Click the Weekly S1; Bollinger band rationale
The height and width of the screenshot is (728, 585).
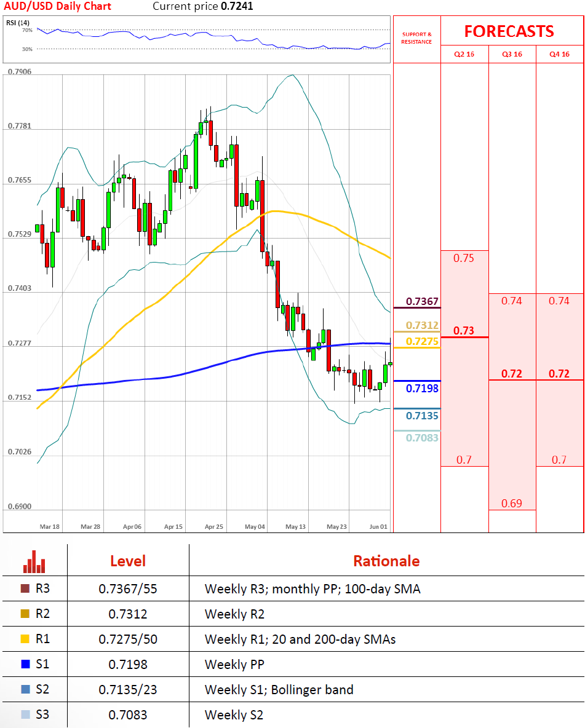pos(279,689)
